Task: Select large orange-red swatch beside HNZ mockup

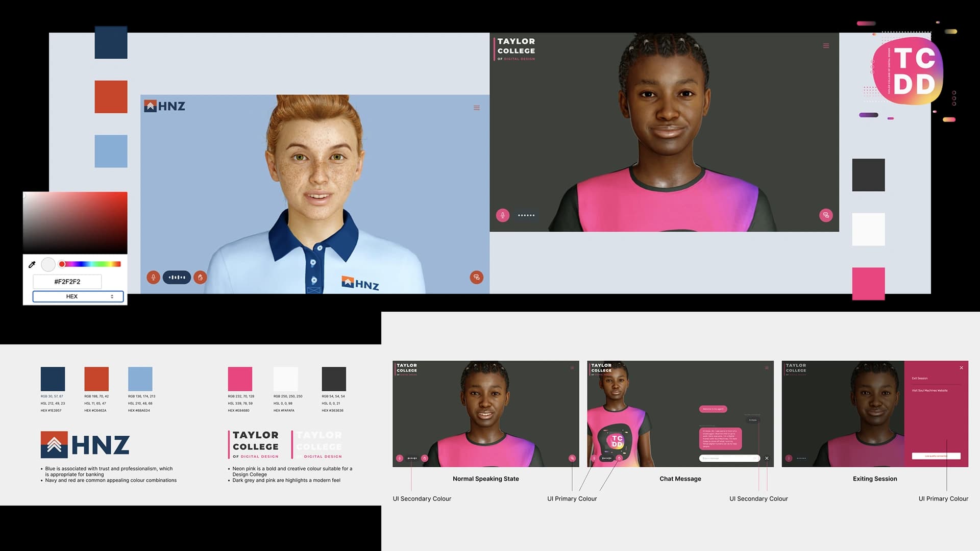Action: 111,97
